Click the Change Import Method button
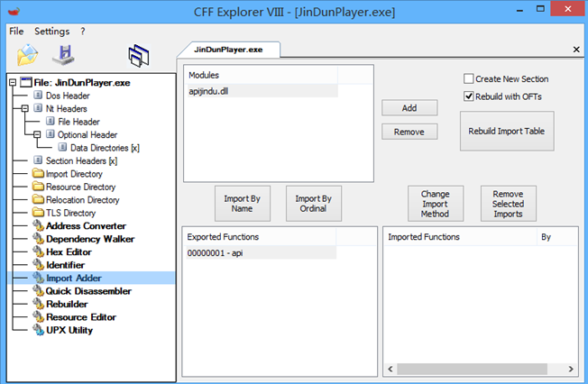The height and width of the screenshot is (384, 588). click(x=436, y=204)
